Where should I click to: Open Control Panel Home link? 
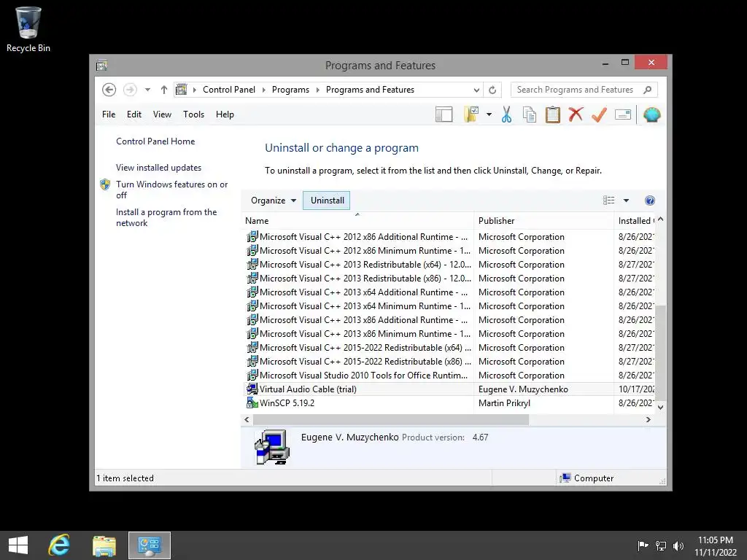point(155,141)
